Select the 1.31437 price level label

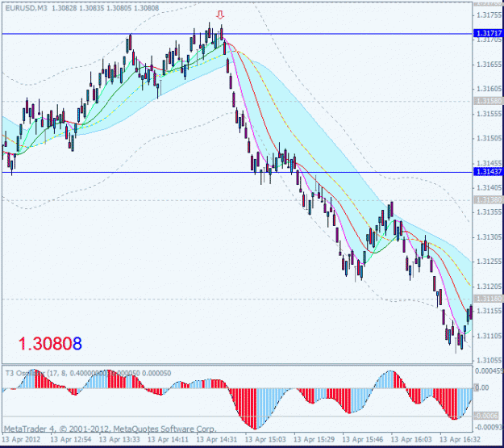pyautogui.click(x=489, y=172)
